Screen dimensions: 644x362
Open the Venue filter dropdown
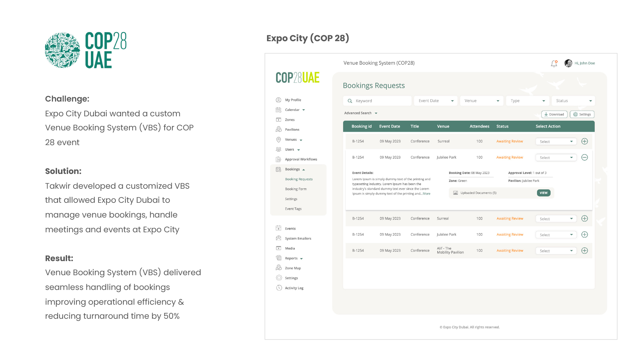point(482,101)
